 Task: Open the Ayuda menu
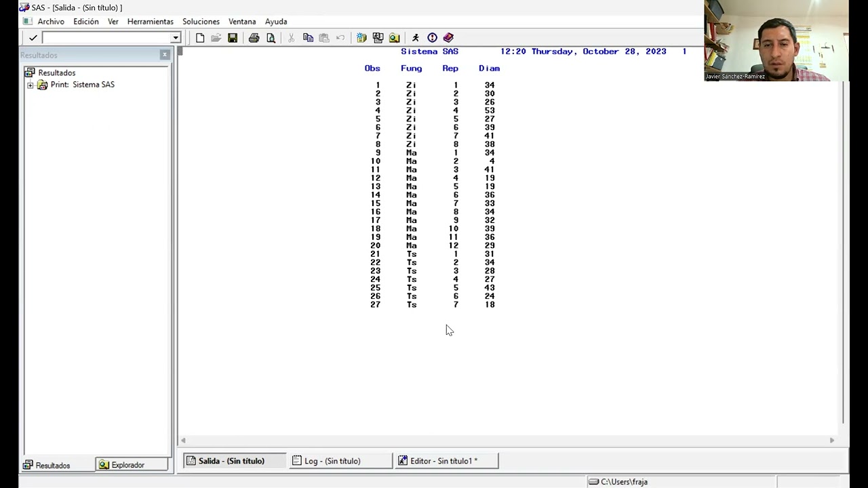(276, 22)
